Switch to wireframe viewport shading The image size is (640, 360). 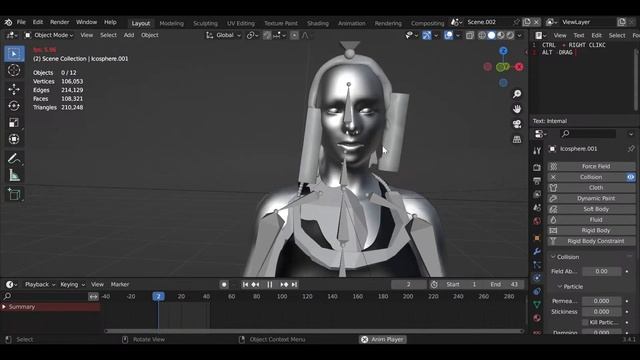[482, 36]
